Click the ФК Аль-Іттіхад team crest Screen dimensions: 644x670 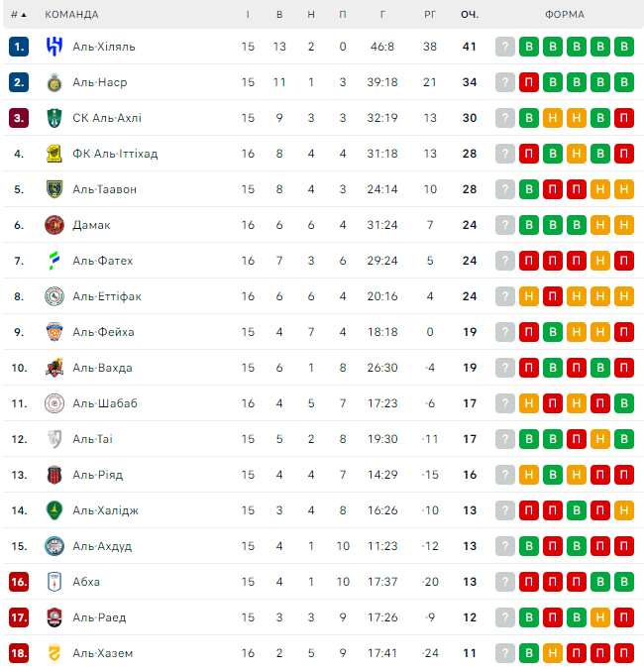click(x=54, y=154)
